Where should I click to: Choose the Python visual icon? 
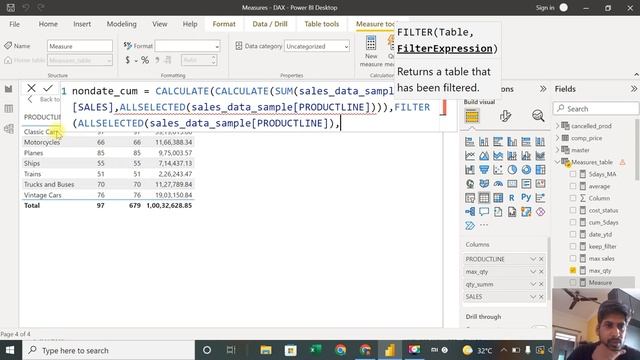(526, 198)
